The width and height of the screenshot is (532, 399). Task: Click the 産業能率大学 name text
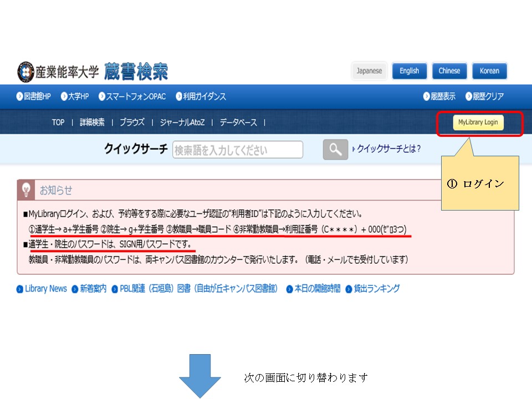(67, 72)
